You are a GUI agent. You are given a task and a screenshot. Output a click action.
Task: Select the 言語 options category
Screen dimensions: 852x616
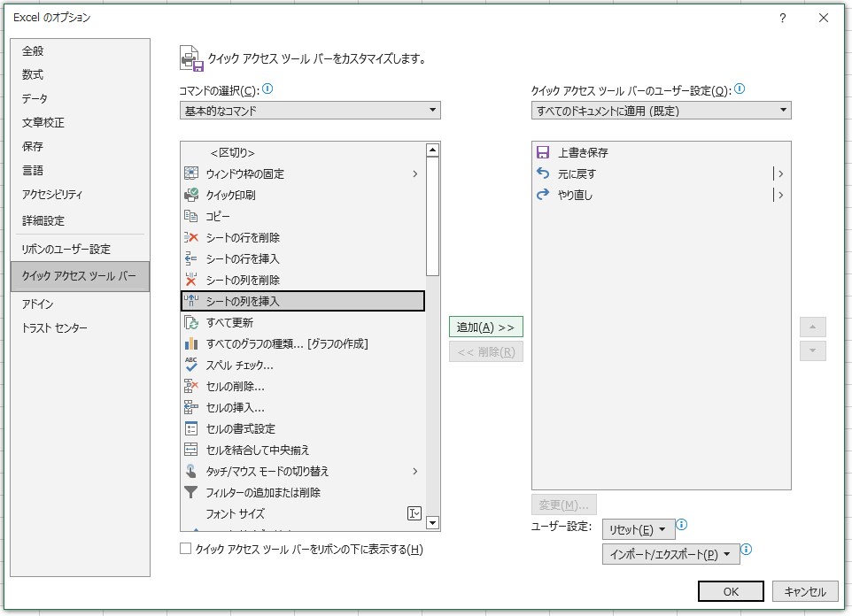pyautogui.click(x=80, y=171)
